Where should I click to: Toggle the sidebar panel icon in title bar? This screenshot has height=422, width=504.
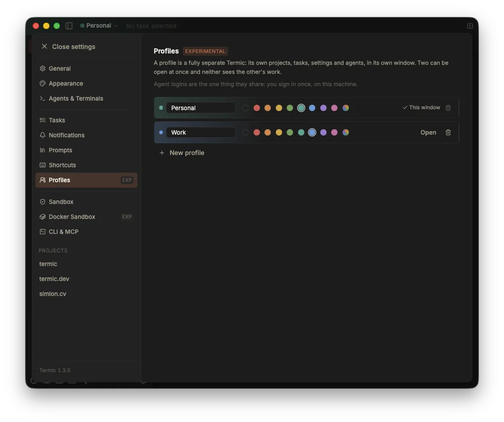pyautogui.click(x=69, y=26)
